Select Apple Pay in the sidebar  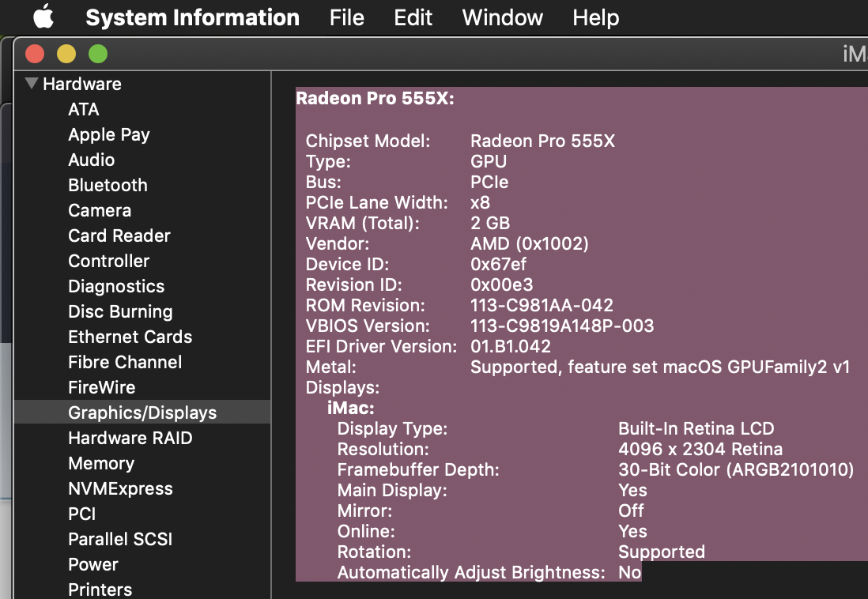click(x=109, y=135)
